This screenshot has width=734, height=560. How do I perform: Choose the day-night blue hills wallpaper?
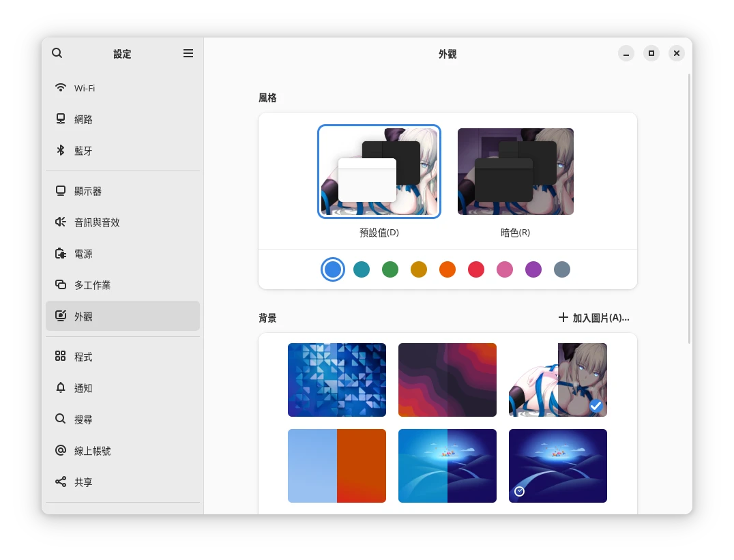pyautogui.click(x=447, y=466)
